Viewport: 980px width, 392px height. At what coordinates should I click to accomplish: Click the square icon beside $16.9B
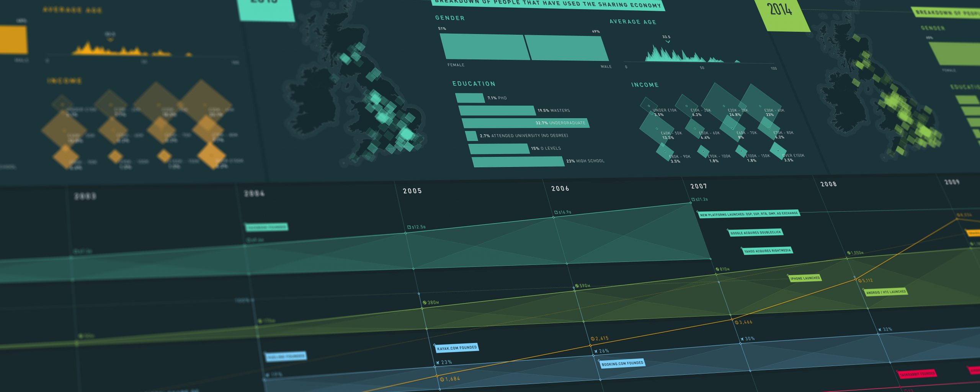click(556, 212)
